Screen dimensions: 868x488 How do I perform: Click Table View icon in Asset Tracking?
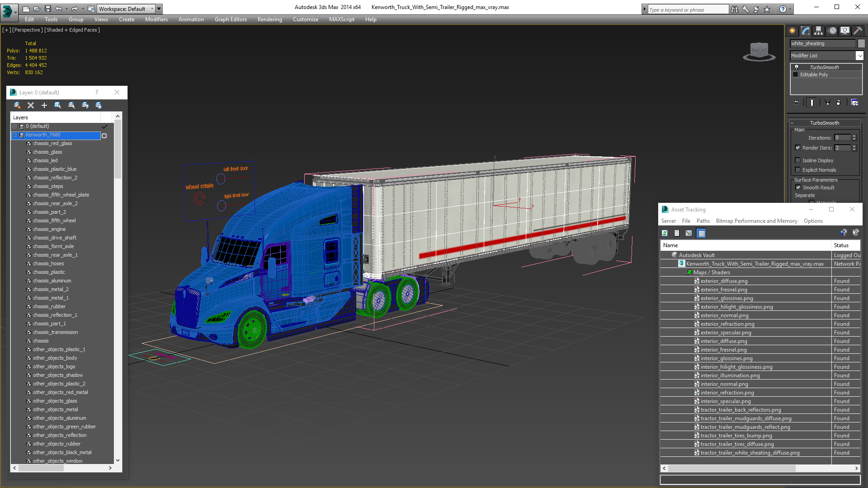click(701, 233)
